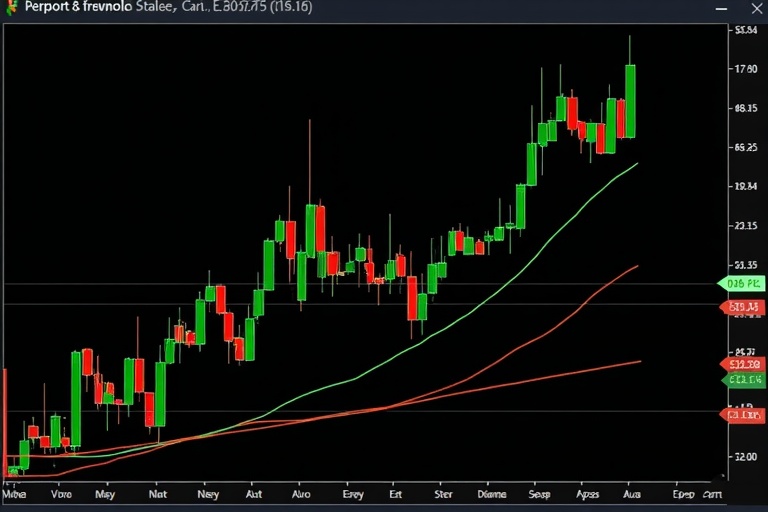Click the green '026 PE' price tag
Image resolution: width=768 pixels, height=512 pixels.
click(x=741, y=284)
